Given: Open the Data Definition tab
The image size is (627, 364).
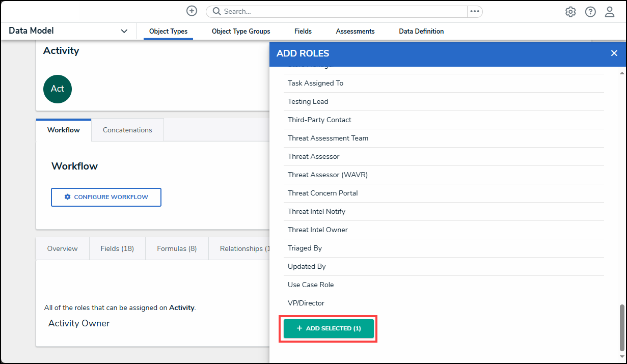Looking at the screenshot, I should pos(421,32).
